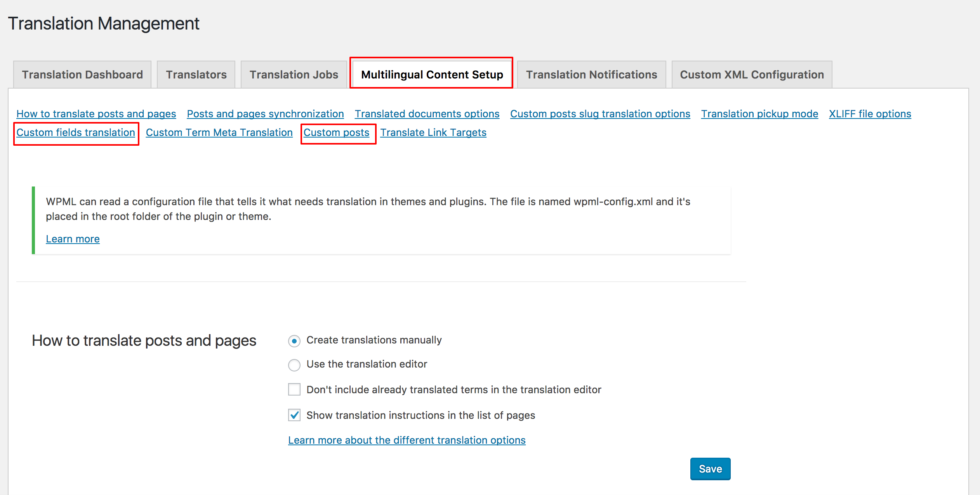
Task: Go to Translation pickup mode settings
Action: pyautogui.click(x=759, y=114)
